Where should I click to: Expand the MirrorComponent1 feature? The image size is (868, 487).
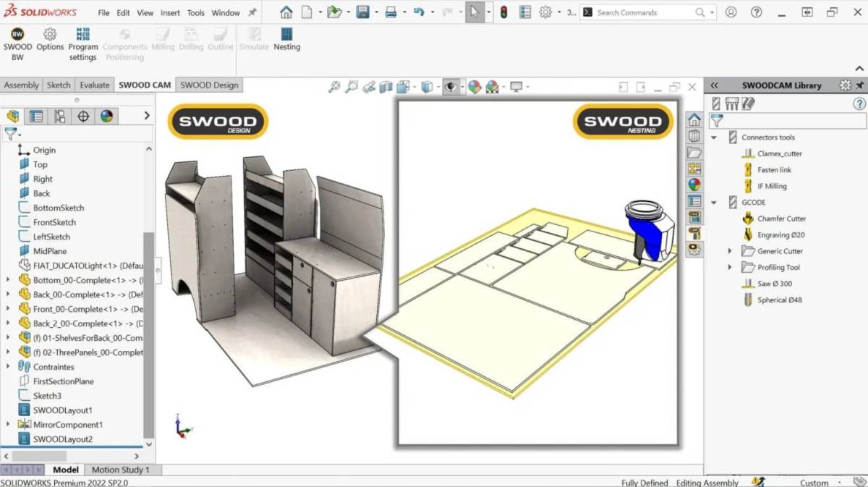pyautogui.click(x=8, y=425)
